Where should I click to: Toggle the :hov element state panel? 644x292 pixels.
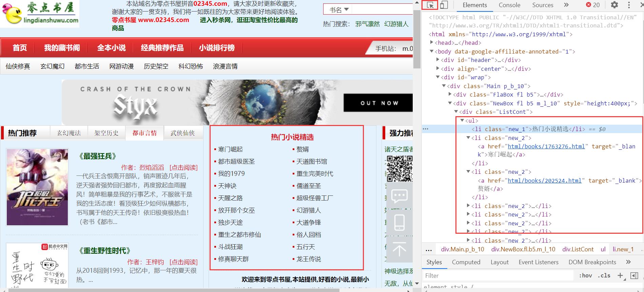point(585,275)
